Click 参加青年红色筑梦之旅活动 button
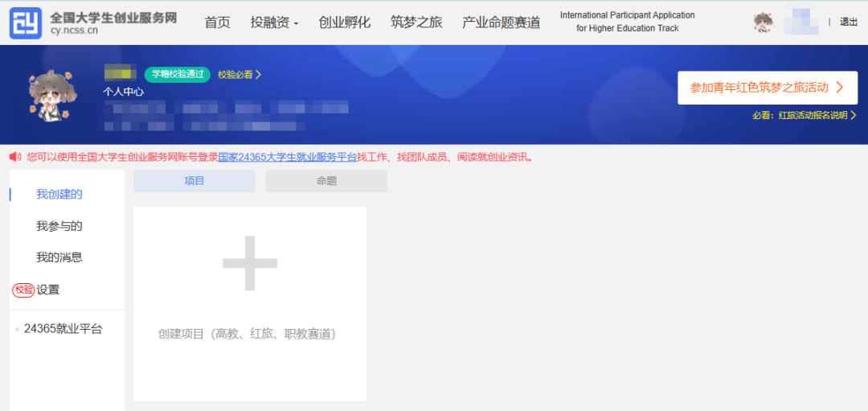Image resolution: width=868 pixels, height=411 pixels. tap(767, 88)
